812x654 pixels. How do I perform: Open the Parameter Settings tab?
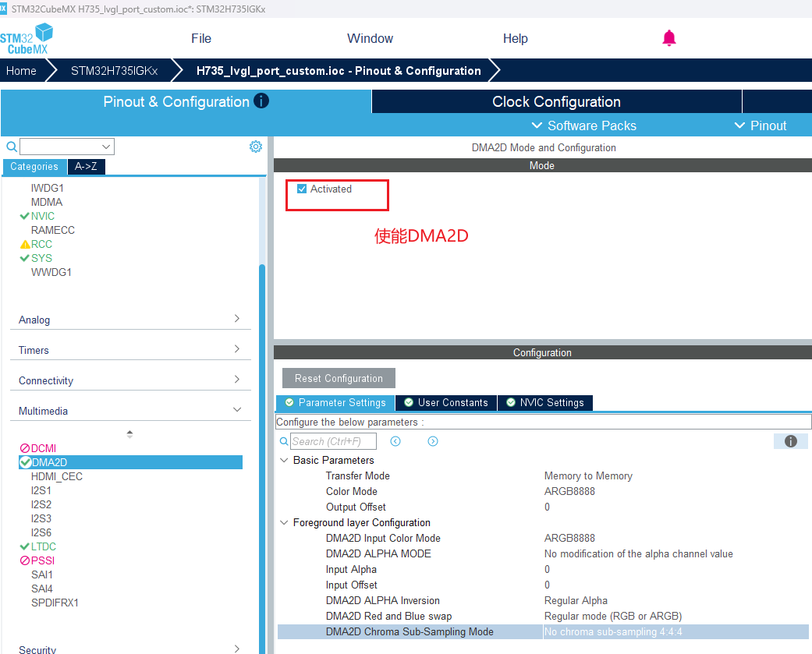335,402
